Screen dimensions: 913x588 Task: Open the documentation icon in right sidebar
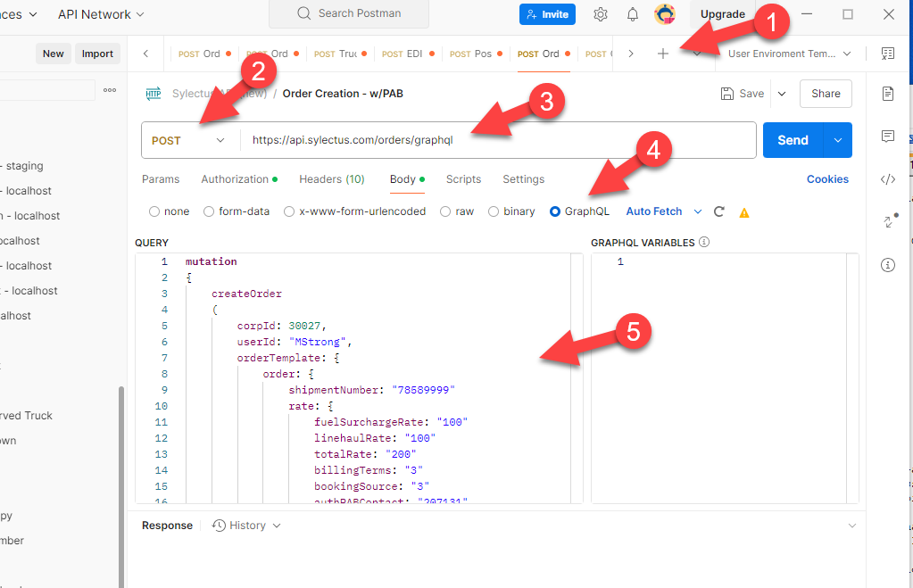(x=887, y=93)
